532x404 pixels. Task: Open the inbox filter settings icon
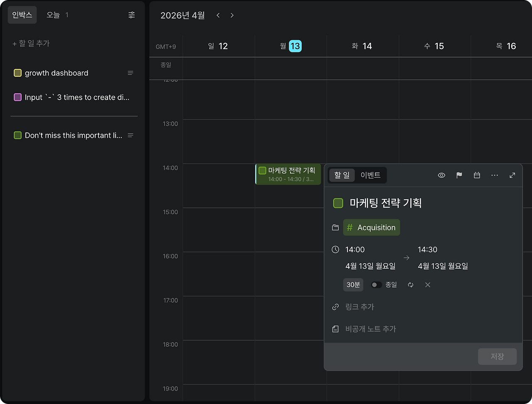pyautogui.click(x=131, y=15)
